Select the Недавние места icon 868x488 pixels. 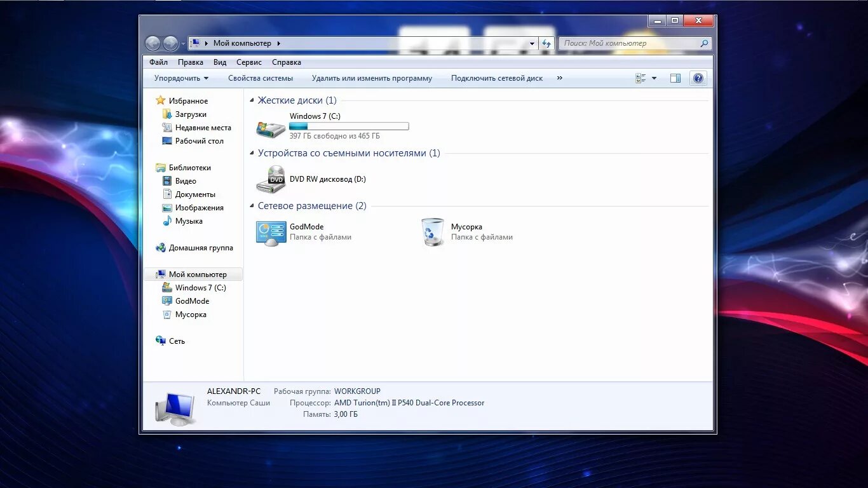pos(167,128)
